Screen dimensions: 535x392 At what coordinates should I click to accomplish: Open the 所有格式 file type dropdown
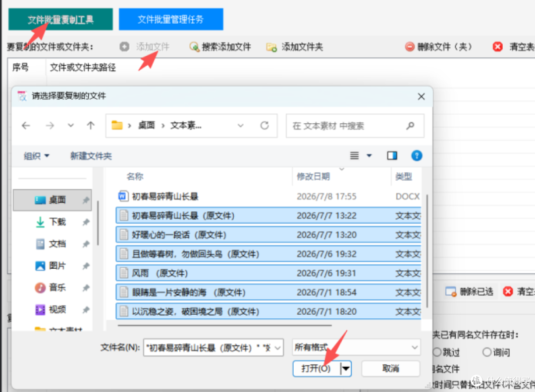[356, 347]
